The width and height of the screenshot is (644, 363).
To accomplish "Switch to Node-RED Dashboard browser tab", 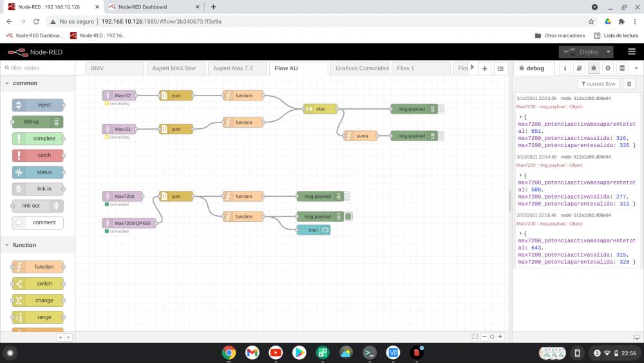I will pyautogui.click(x=154, y=7).
